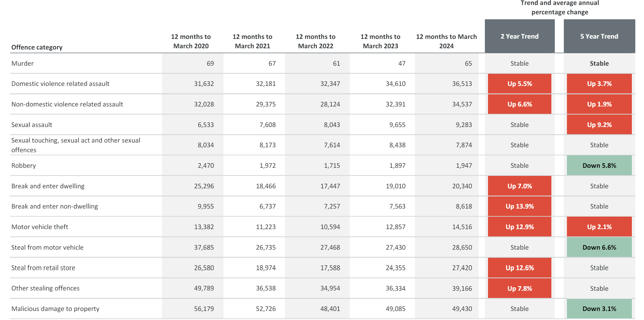
Task: Click the value 56,179 in the table
Action: [204, 309]
